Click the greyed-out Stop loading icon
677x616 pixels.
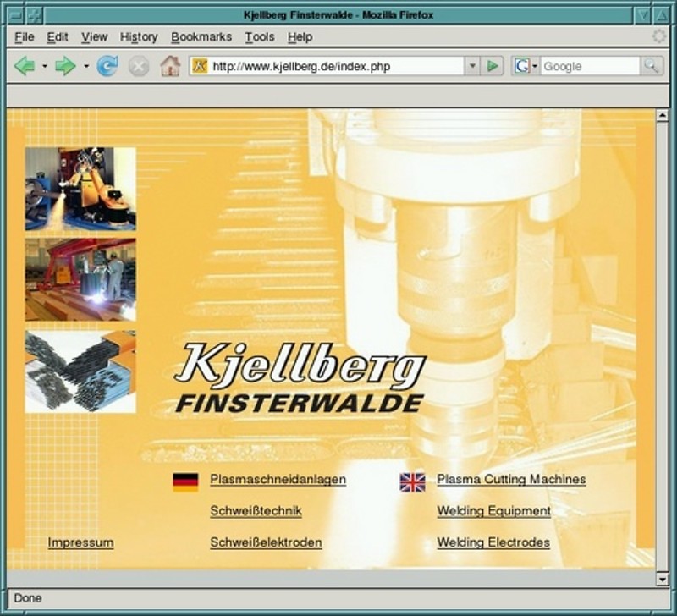tap(139, 67)
